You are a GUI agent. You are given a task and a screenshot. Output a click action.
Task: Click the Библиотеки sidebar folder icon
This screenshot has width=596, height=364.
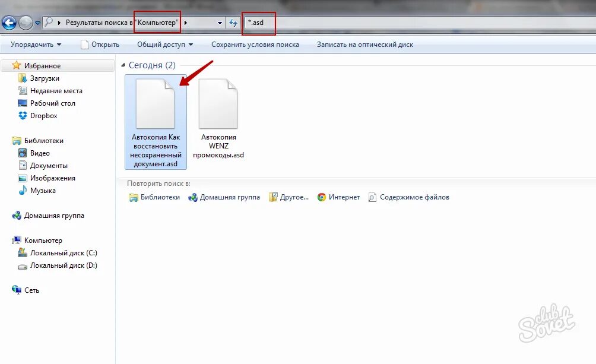pyautogui.click(x=17, y=141)
